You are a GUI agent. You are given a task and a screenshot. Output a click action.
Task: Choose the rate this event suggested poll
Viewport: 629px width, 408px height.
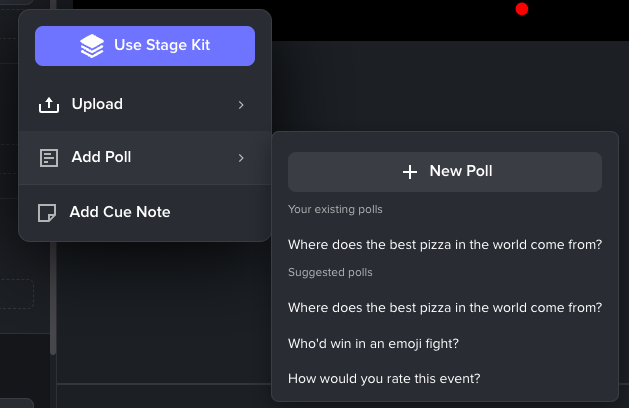coord(384,379)
